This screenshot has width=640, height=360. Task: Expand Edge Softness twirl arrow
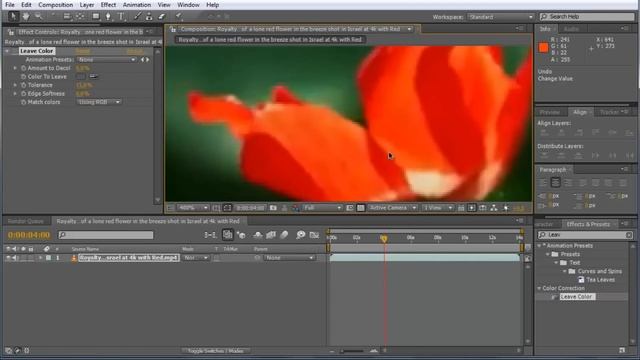pos(16,93)
